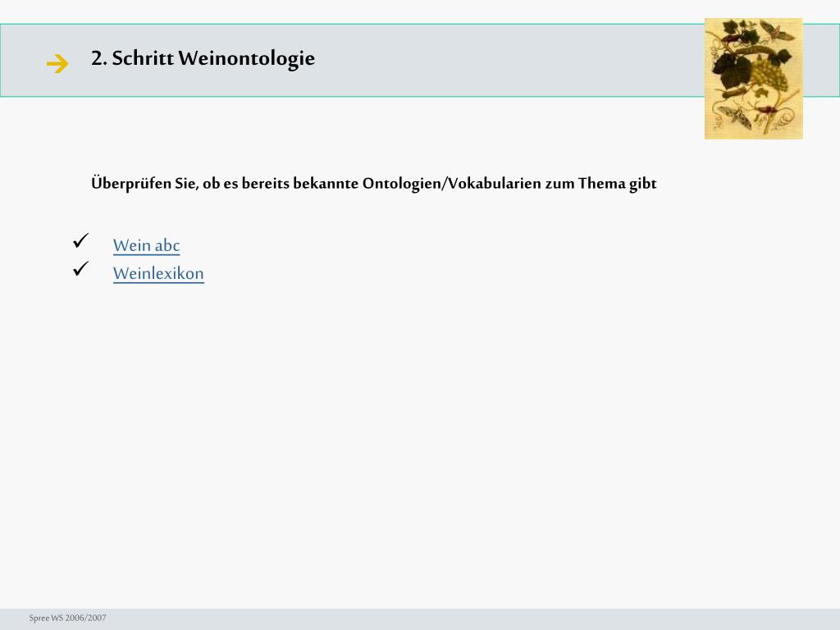840x630 pixels.
Task: Click the grape vine illustration thumbnail
Action: click(753, 79)
